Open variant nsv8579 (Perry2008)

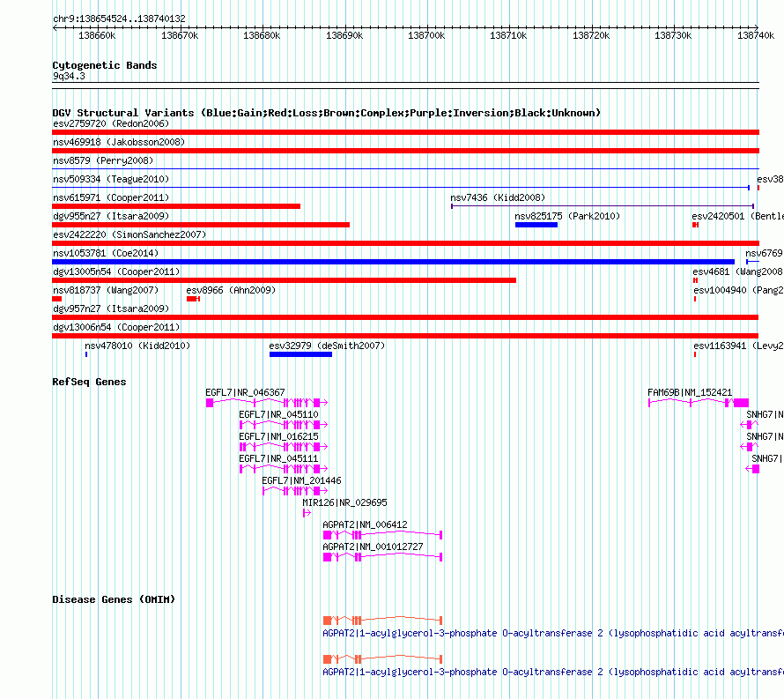405,168
